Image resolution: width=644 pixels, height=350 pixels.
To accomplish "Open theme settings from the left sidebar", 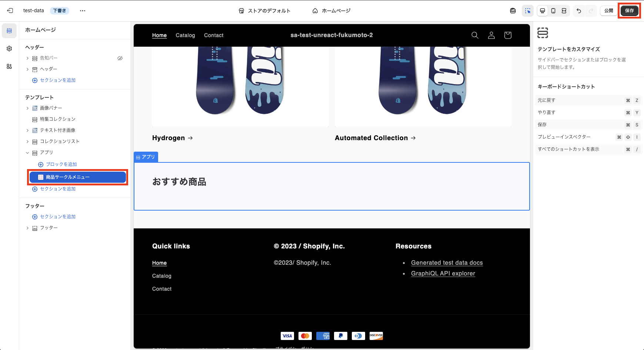I will pos(9,48).
